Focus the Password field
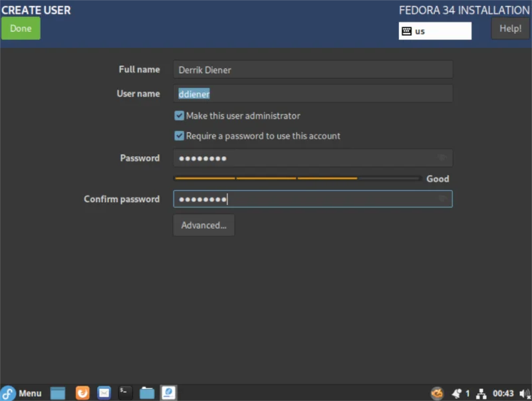The image size is (532, 401). tap(313, 158)
